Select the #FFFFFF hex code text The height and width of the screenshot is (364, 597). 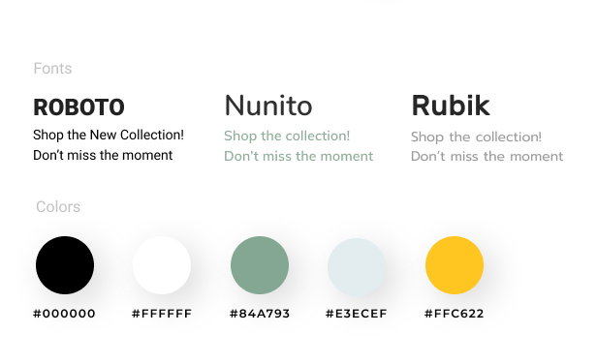pyautogui.click(x=162, y=314)
